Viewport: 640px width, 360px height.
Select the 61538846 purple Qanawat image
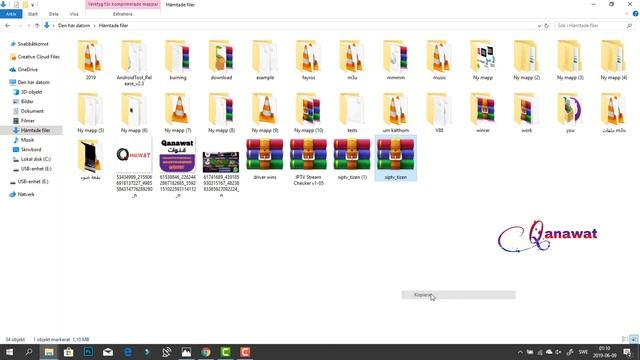178,167
